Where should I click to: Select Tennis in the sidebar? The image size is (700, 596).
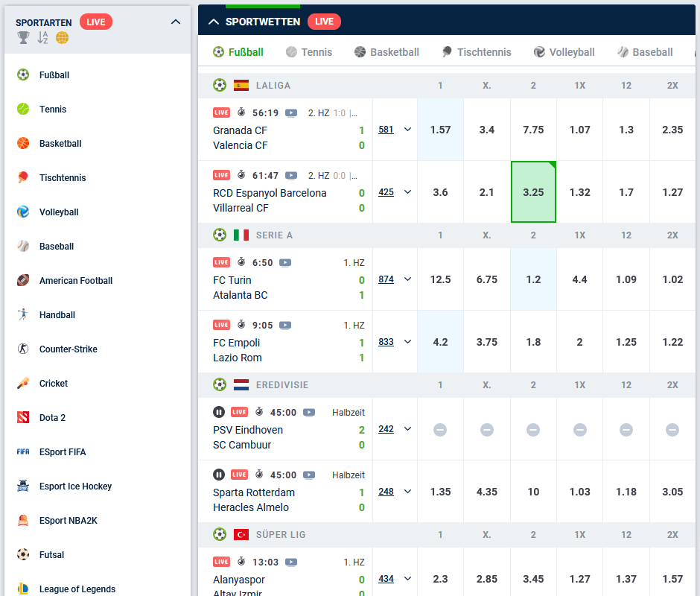click(53, 110)
